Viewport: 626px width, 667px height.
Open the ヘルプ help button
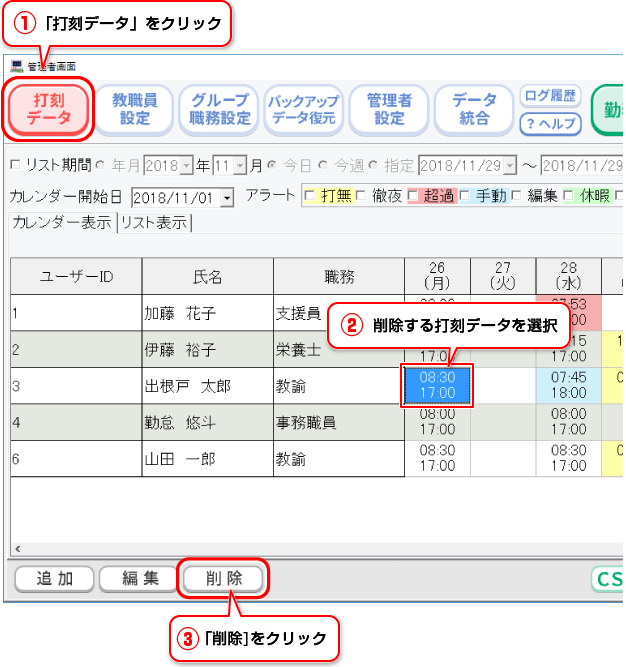(550, 123)
